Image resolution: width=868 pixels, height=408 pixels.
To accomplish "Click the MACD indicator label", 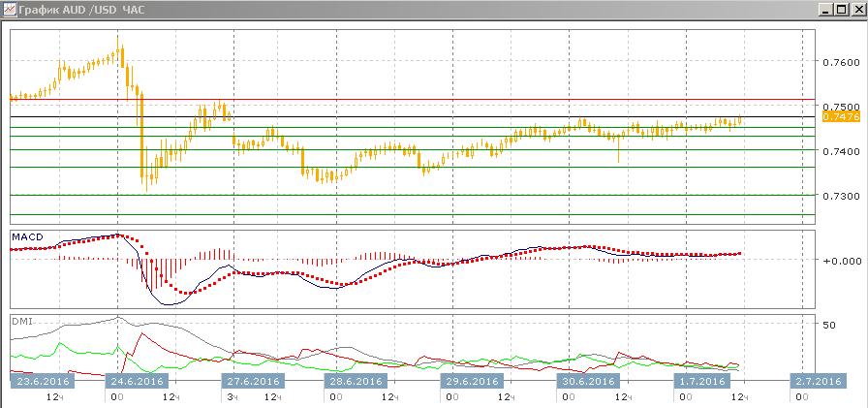I will click(x=27, y=236).
